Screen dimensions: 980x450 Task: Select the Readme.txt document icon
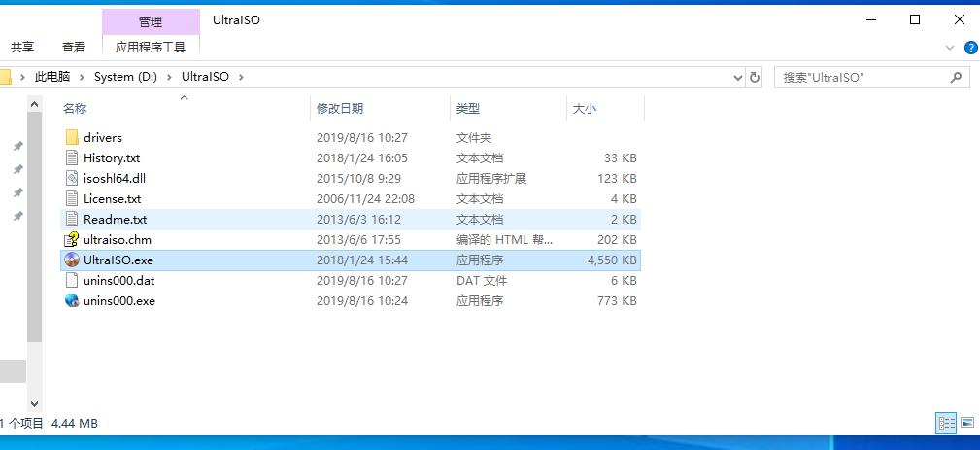coord(72,220)
